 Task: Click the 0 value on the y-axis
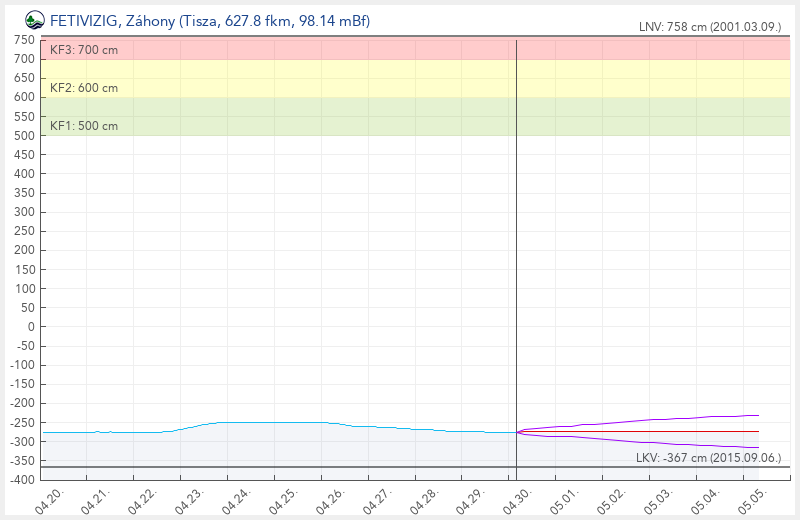(x=31, y=326)
